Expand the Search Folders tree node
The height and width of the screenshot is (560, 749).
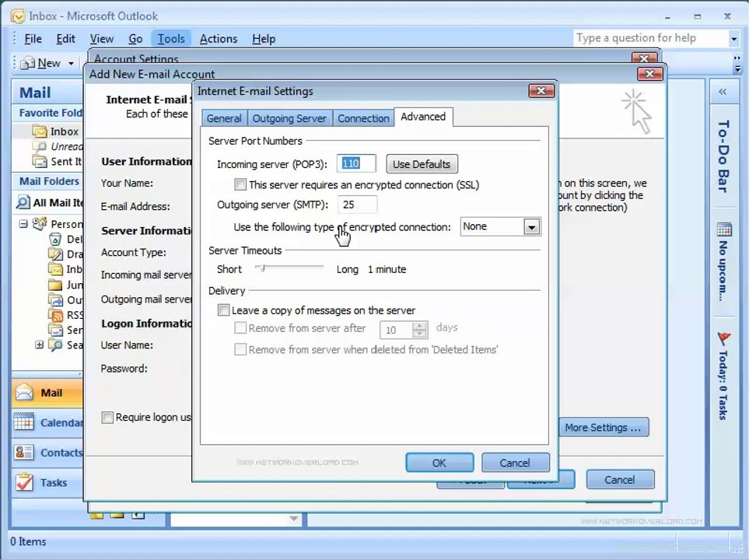39,345
